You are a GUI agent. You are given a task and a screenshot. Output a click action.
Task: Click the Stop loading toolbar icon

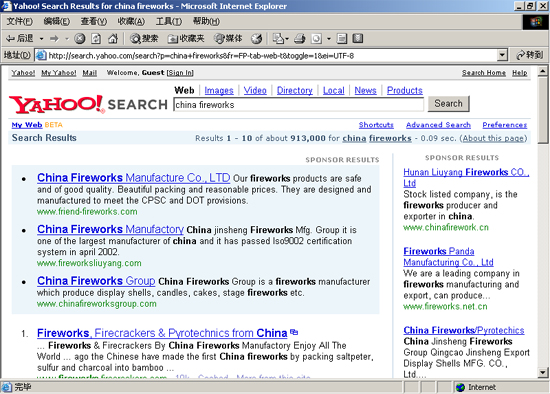point(80,39)
